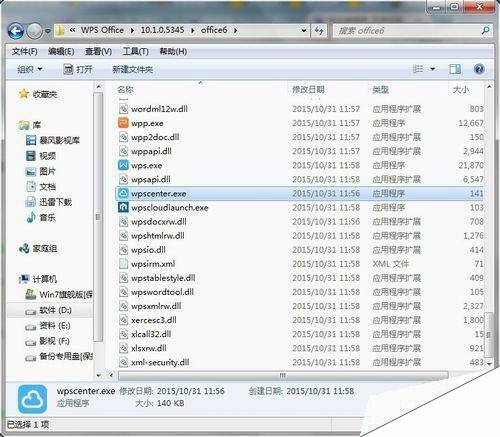Click the 打开 toolbar button
The height and width of the screenshot is (437, 500).
78,69
